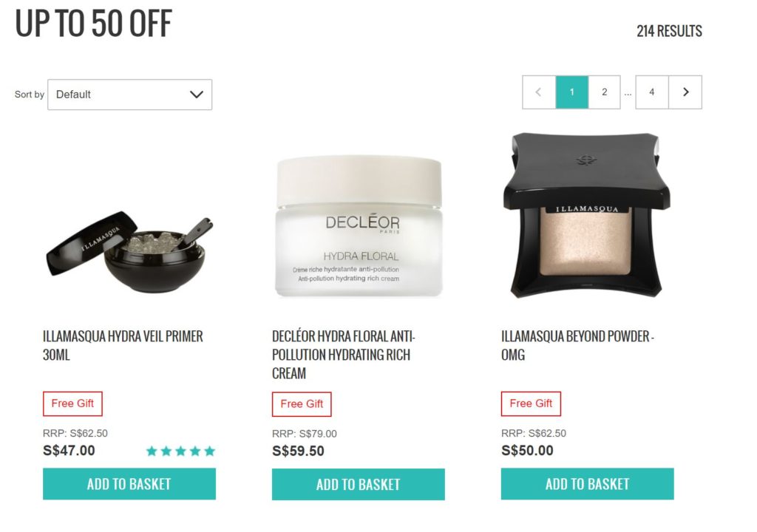Go to next results page arrow

(x=685, y=92)
